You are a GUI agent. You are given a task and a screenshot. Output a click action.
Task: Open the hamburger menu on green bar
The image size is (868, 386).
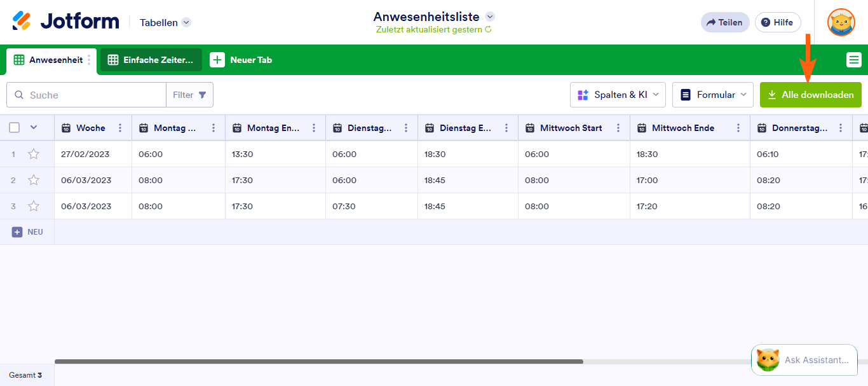(x=853, y=60)
